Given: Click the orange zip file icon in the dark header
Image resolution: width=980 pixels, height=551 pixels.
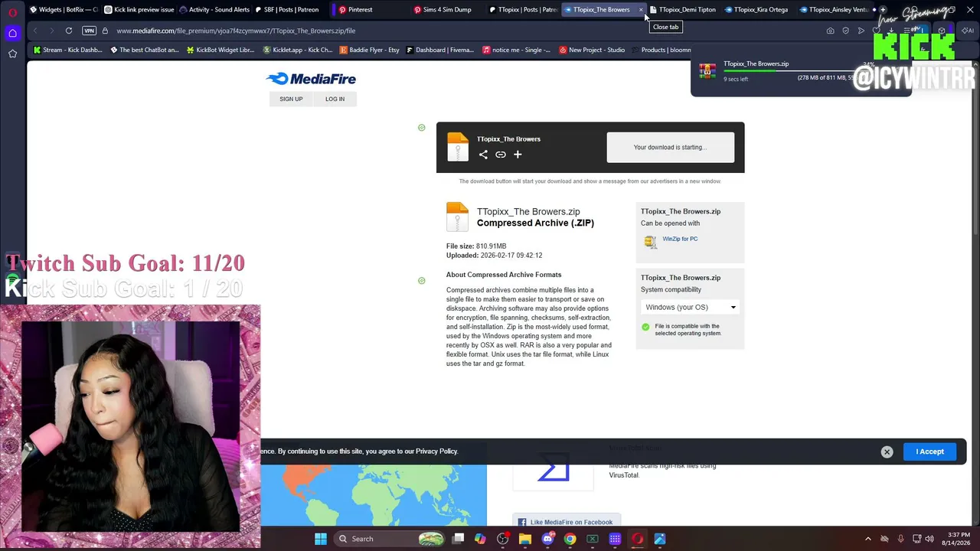Looking at the screenshot, I should coord(458,147).
